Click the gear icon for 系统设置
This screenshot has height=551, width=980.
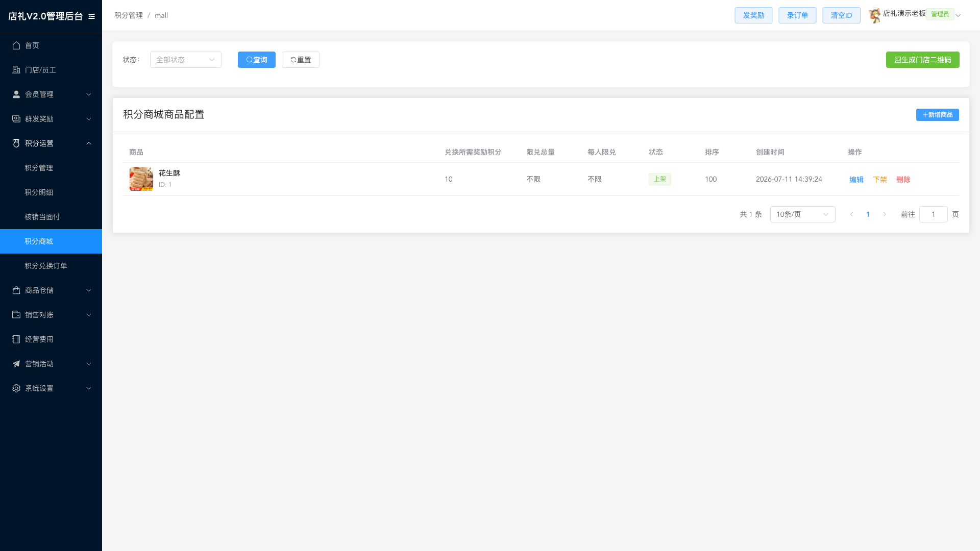tap(16, 388)
